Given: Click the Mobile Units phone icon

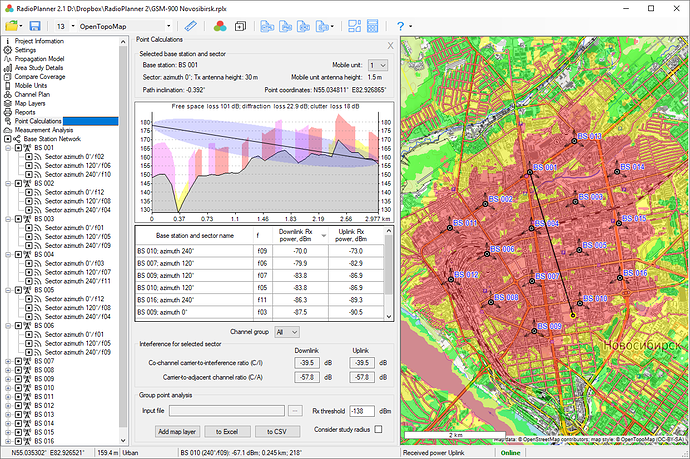Looking at the screenshot, I should click(x=7, y=85).
